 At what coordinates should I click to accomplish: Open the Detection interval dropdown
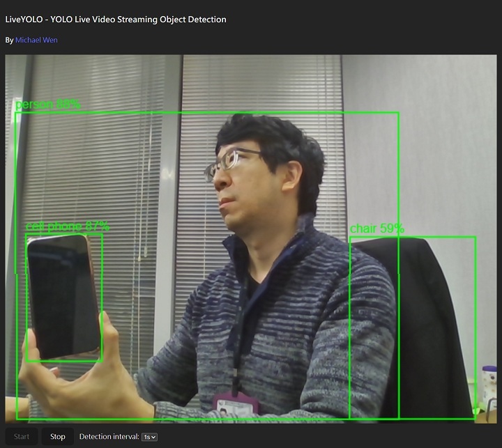pyautogui.click(x=149, y=437)
